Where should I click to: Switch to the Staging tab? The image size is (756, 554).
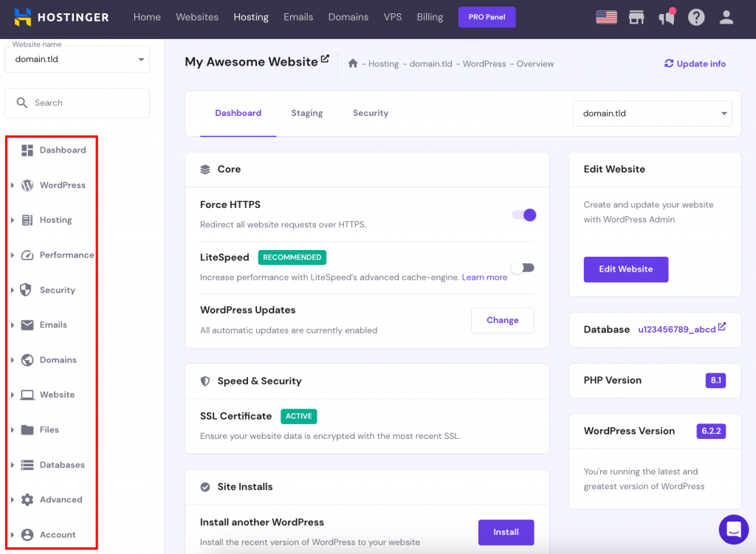(306, 113)
